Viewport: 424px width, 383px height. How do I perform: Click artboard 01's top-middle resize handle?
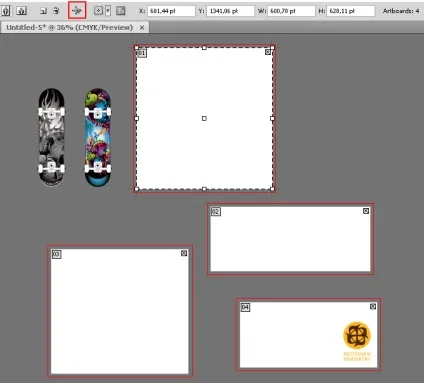[204, 48]
